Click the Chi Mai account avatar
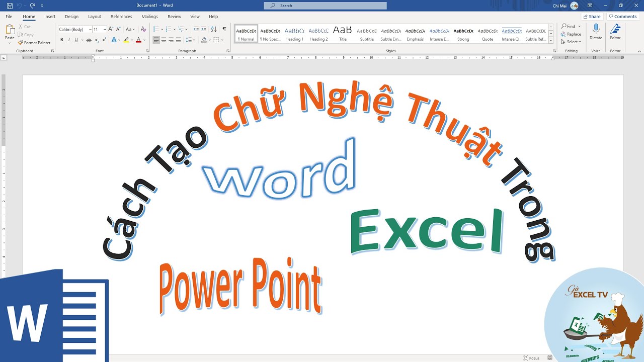644x362 pixels. (x=574, y=6)
